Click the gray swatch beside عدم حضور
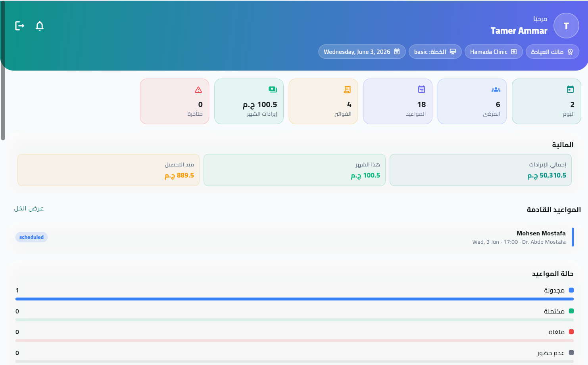This screenshot has width=588, height=365. [571, 353]
